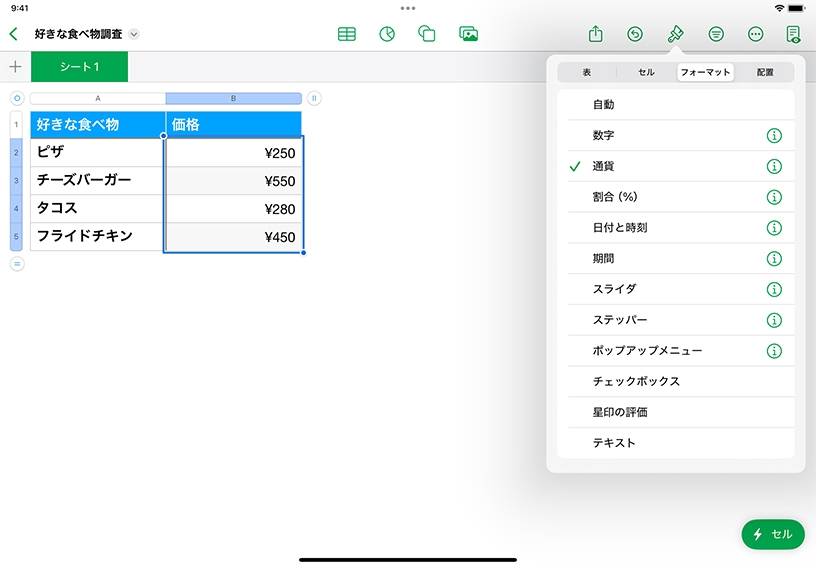816x567 pixels.
Task: Tap the Share icon in the toolbar
Action: [595, 34]
